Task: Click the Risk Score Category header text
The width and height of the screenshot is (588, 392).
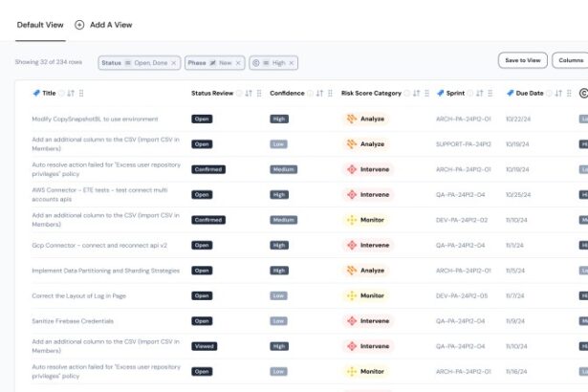Action: coord(371,93)
